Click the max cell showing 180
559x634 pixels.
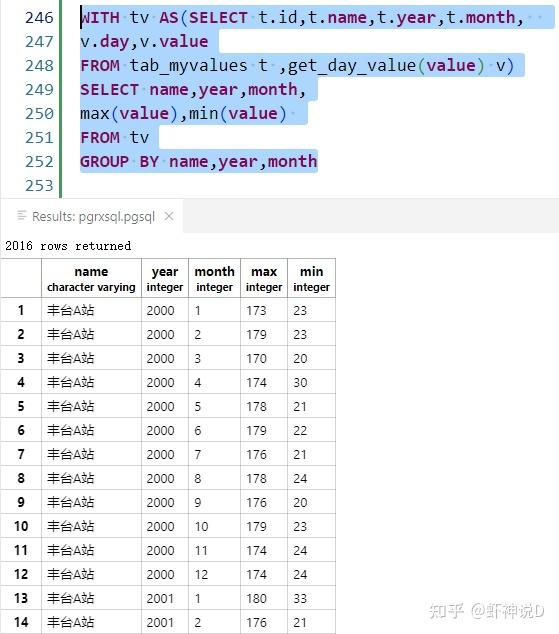pos(264,598)
